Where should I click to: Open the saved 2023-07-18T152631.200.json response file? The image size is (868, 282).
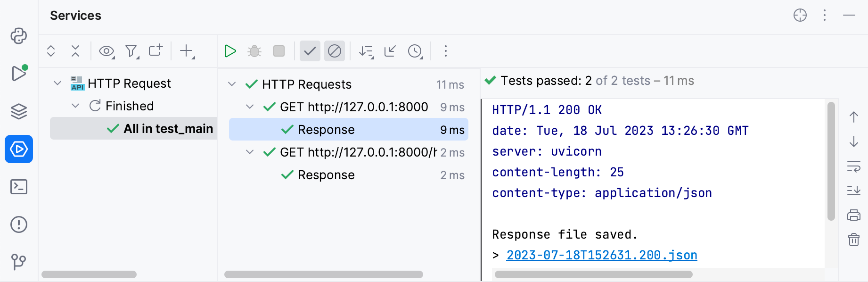click(601, 255)
